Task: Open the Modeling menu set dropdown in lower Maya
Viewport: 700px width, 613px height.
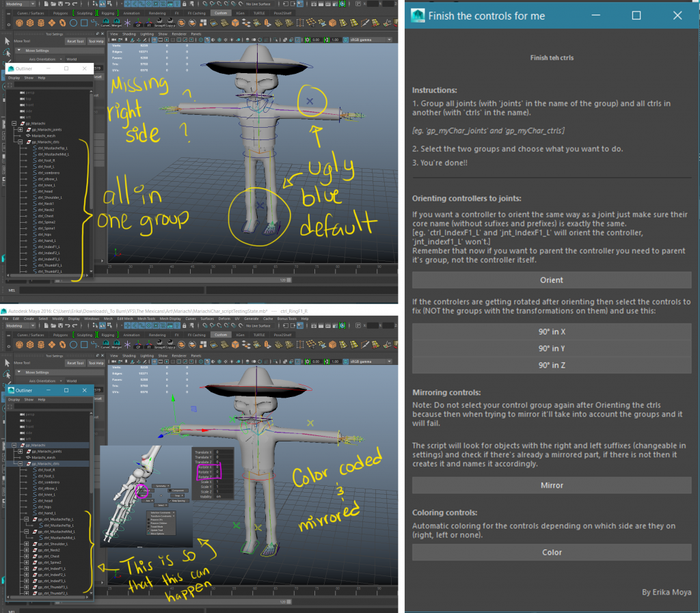Action: (x=19, y=327)
